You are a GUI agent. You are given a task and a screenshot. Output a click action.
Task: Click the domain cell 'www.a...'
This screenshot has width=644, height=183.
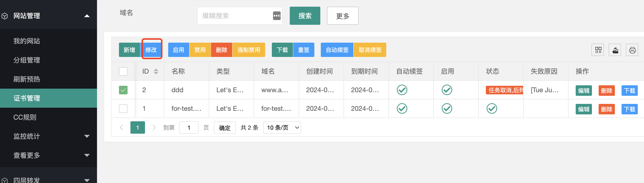coord(274,90)
